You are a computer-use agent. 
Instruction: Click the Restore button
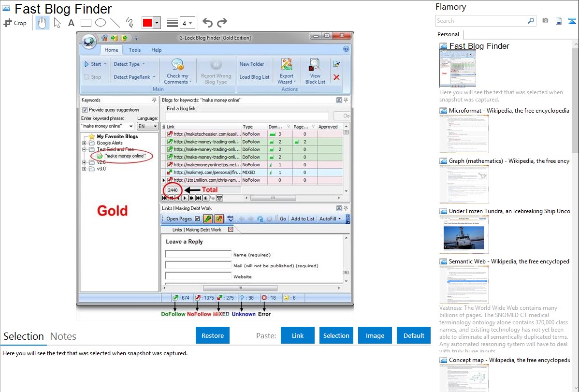(x=213, y=335)
